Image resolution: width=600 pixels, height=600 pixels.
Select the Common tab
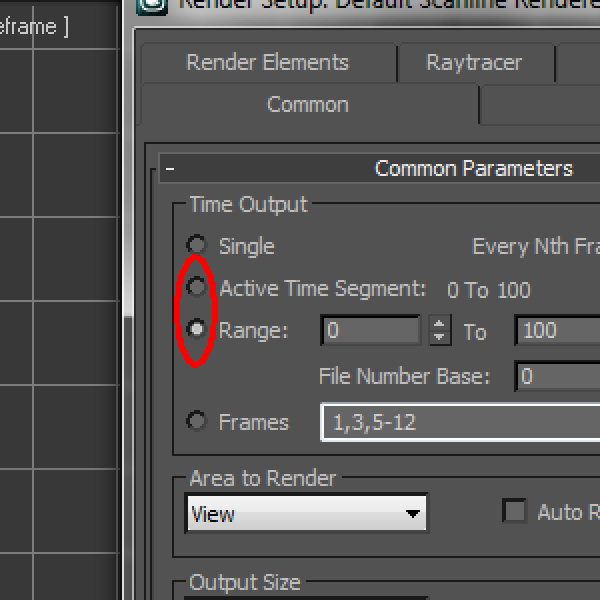(308, 104)
